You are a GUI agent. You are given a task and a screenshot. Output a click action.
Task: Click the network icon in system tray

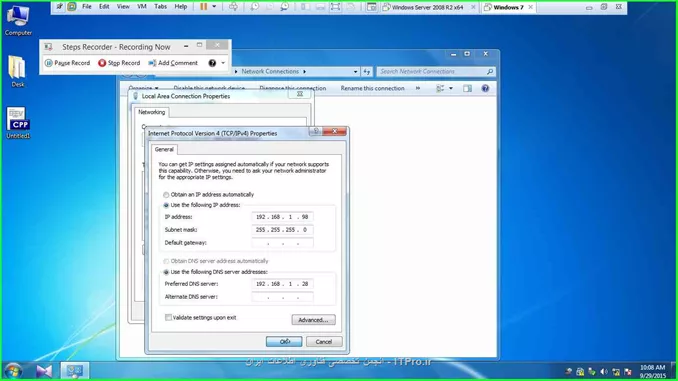coord(616,371)
